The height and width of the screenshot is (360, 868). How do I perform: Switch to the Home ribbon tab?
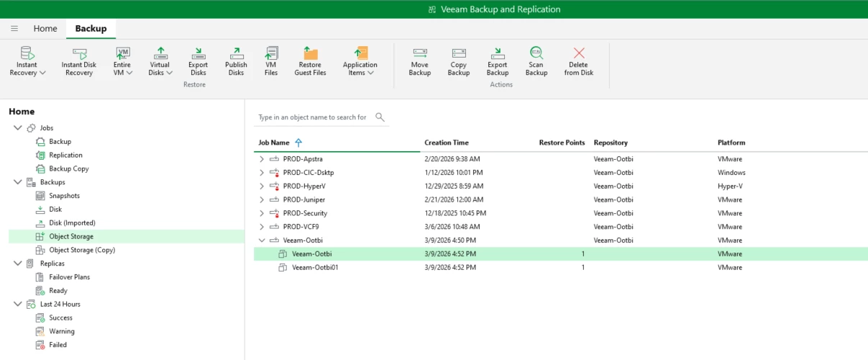45,29
